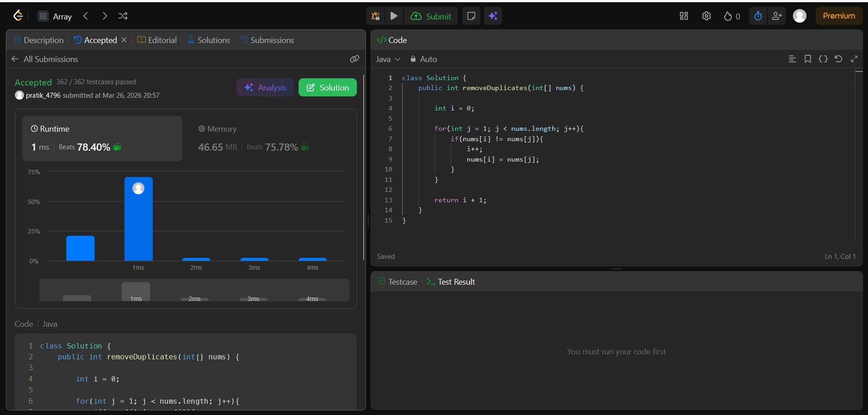Reset code with the undo arrow icon
Screen dimensions: 868x415
coord(838,59)
